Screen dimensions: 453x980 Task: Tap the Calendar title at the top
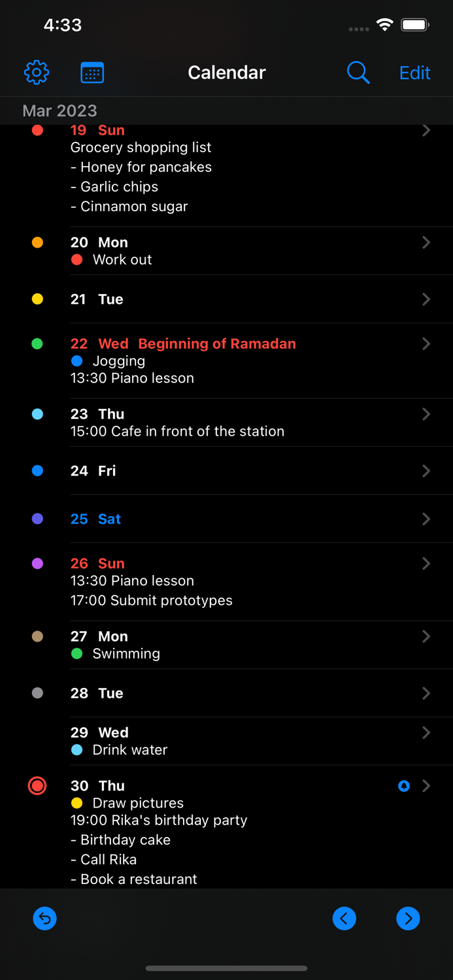pos(226,73)
